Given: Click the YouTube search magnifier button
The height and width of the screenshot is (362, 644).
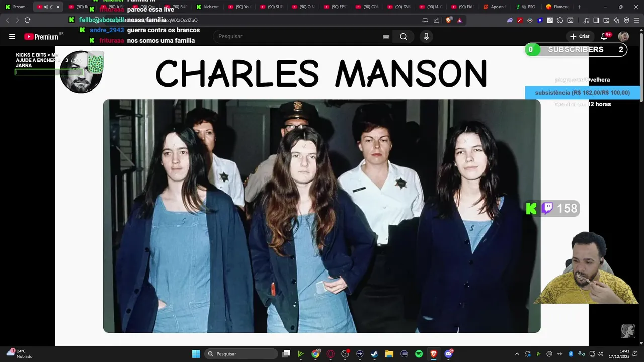Looking at the screenshot, I should point(404,36).
